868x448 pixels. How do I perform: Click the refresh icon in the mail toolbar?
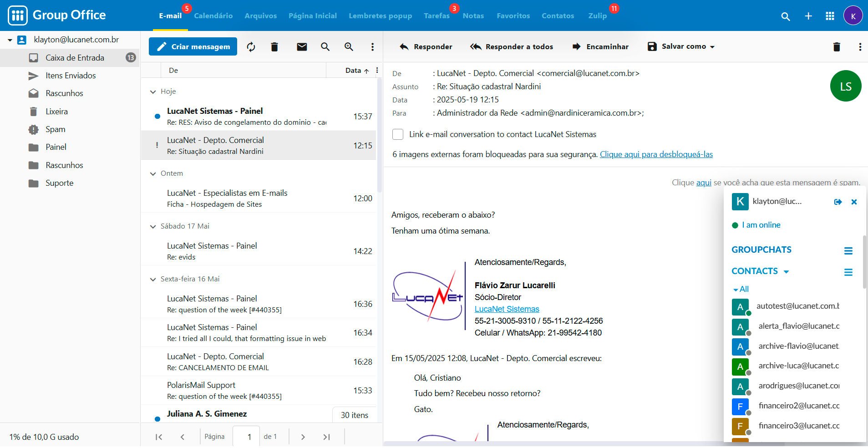pyautogui.click(x=251, y=47)
